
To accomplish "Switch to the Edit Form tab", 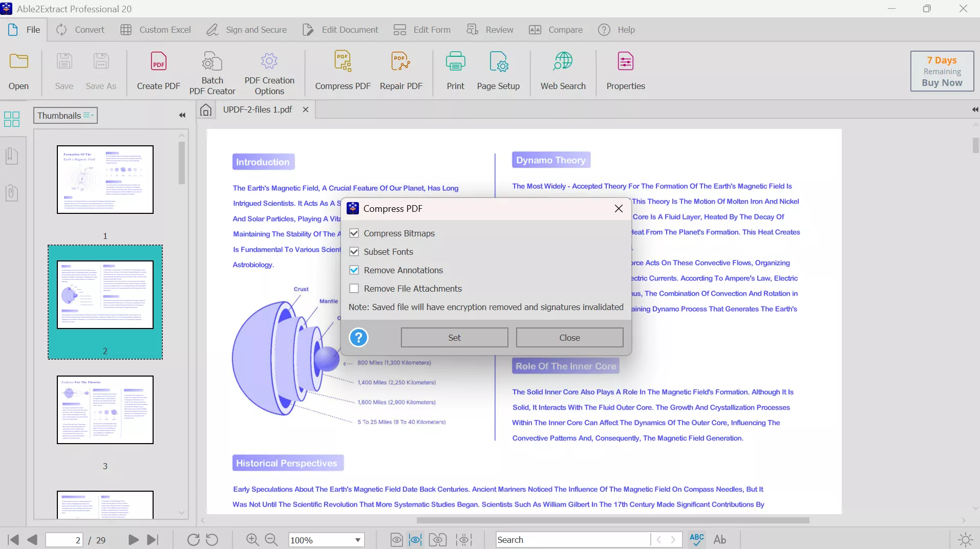I will coord(422,29).
